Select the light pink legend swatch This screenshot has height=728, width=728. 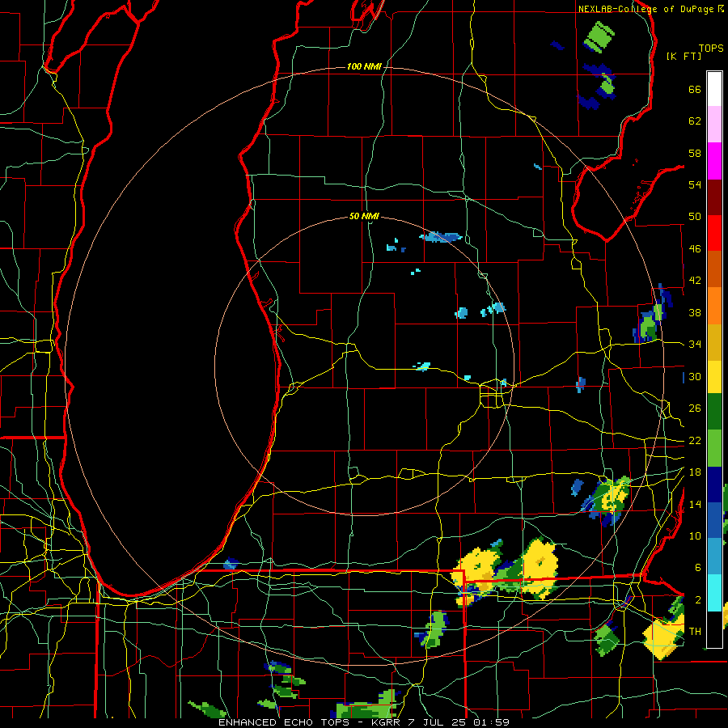[x=714, y=125]
